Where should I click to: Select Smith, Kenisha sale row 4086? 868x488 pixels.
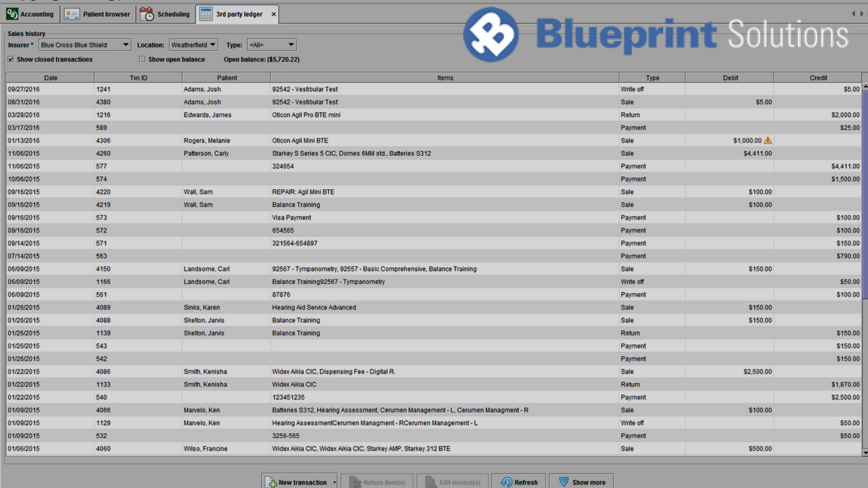[434, 372]
